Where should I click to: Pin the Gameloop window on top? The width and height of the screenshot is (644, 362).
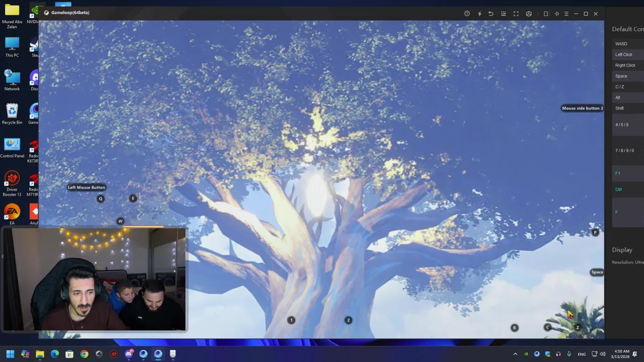click(556, 14)
